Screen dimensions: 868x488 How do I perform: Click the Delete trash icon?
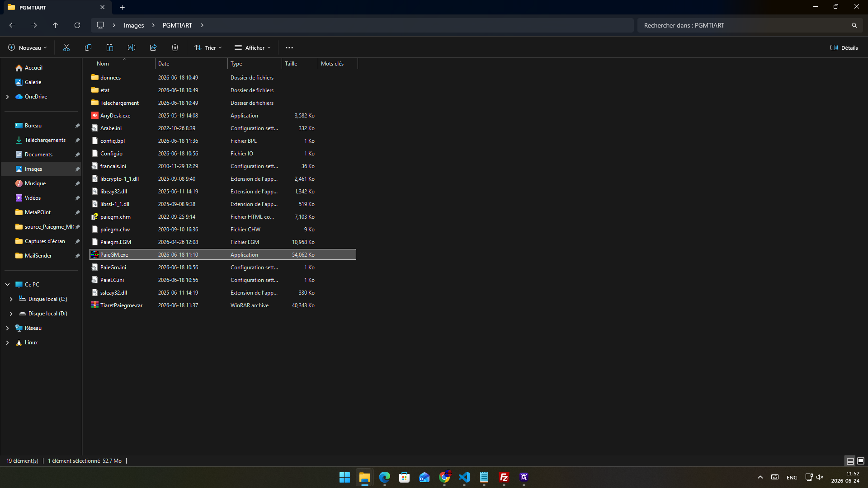click(x=175, y=48)
